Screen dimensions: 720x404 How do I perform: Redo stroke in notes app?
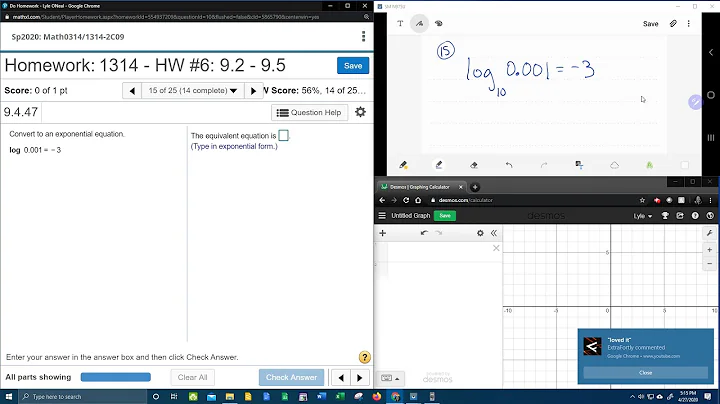(544, 165)
